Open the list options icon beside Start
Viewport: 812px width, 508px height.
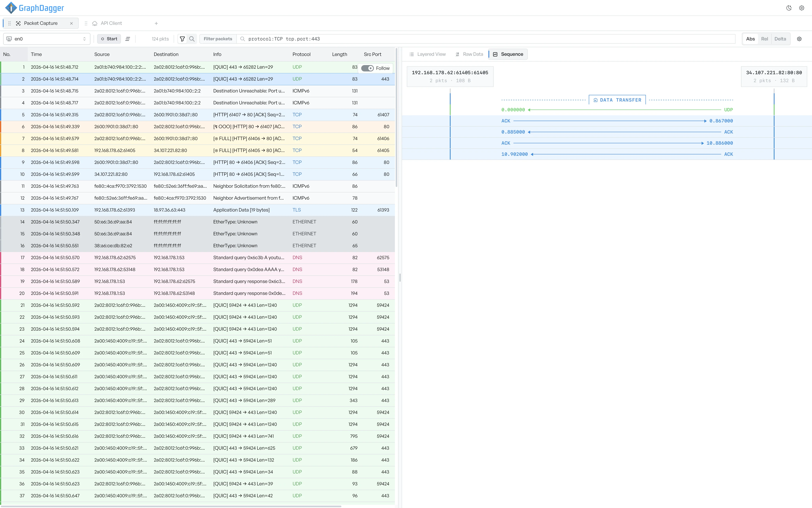(x=128, y=39)
